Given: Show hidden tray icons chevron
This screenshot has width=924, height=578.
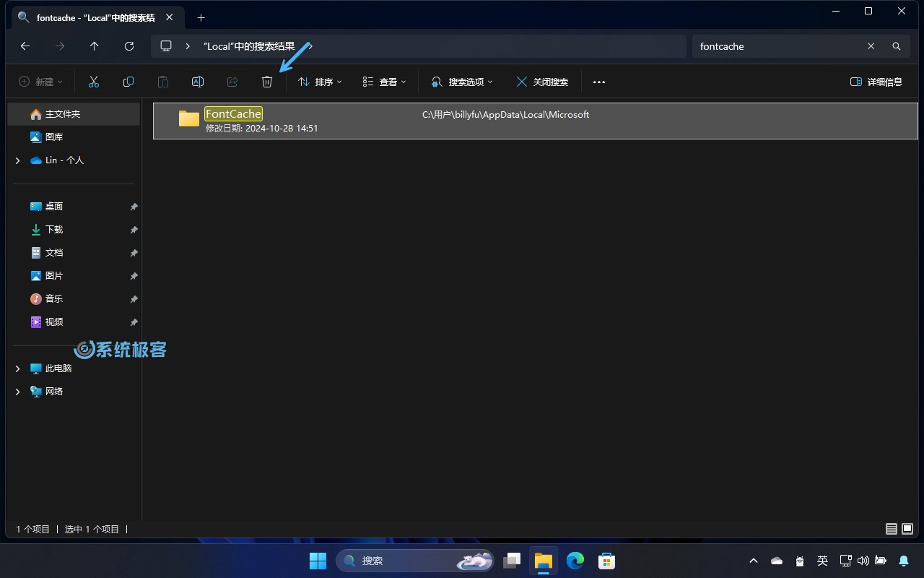Looking at the screenshot, I should coord(754,561).
